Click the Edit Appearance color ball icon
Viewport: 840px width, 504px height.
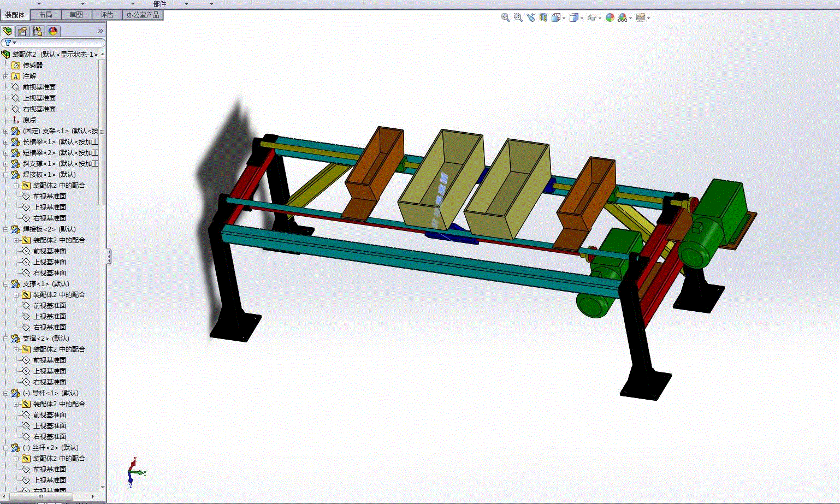point(610,17)
